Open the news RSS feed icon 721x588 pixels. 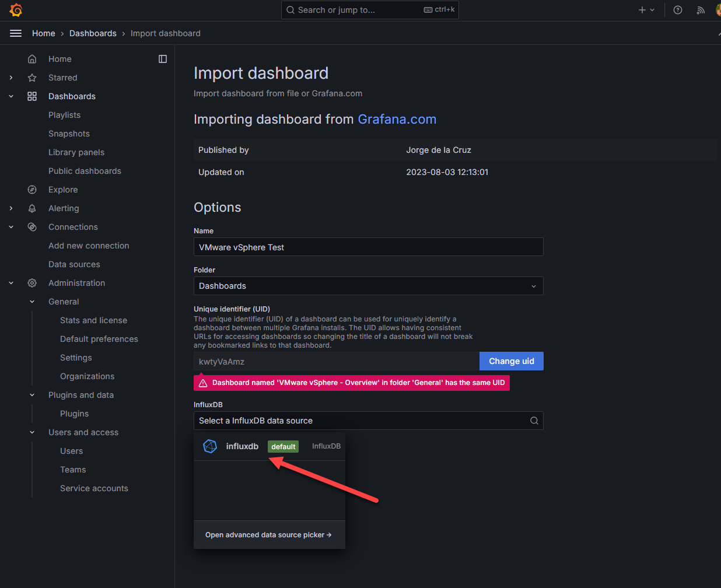tap(701, 10)
